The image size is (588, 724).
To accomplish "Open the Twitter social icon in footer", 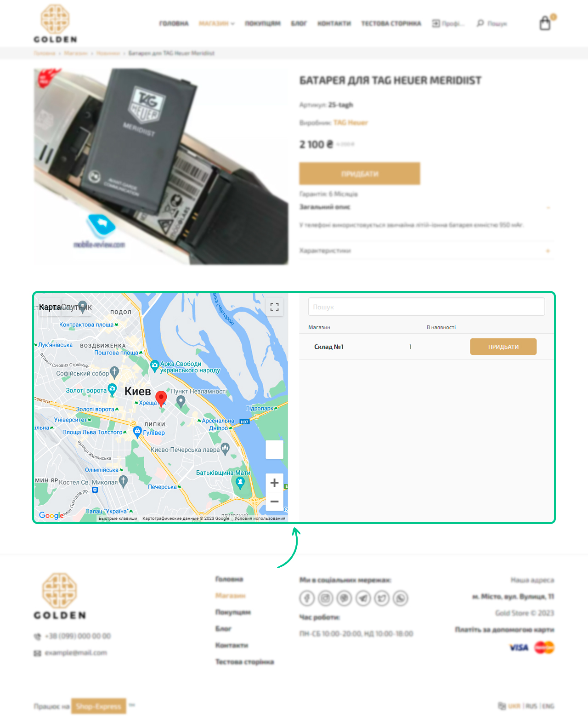I will [382, 598].
